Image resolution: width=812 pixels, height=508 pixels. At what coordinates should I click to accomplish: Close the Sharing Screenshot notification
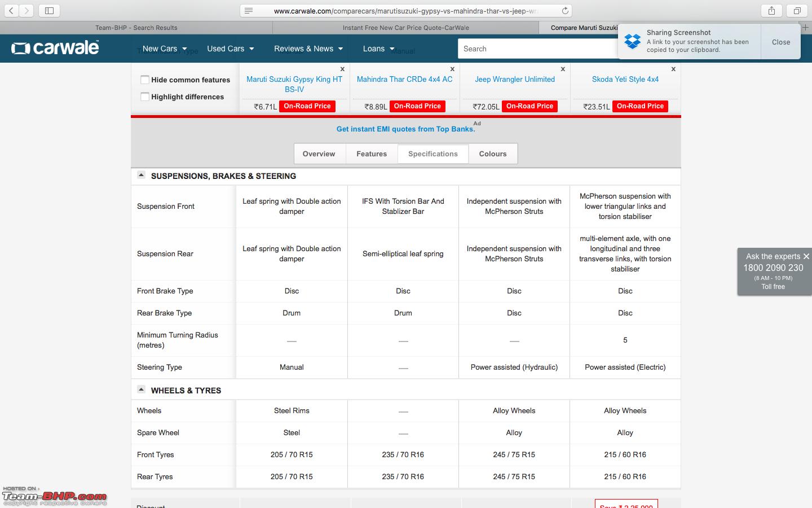point(781,42)
